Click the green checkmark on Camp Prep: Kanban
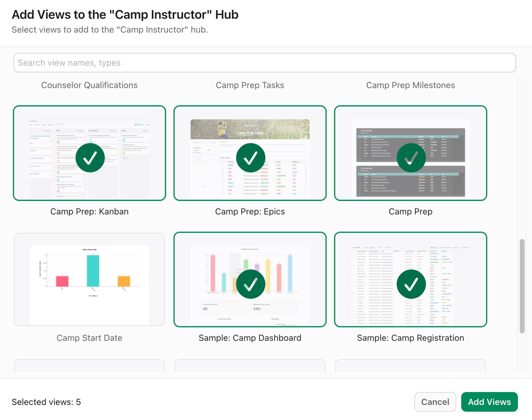Screen dimensions: 532x420 pyautogui.click(x=89, y=158)
